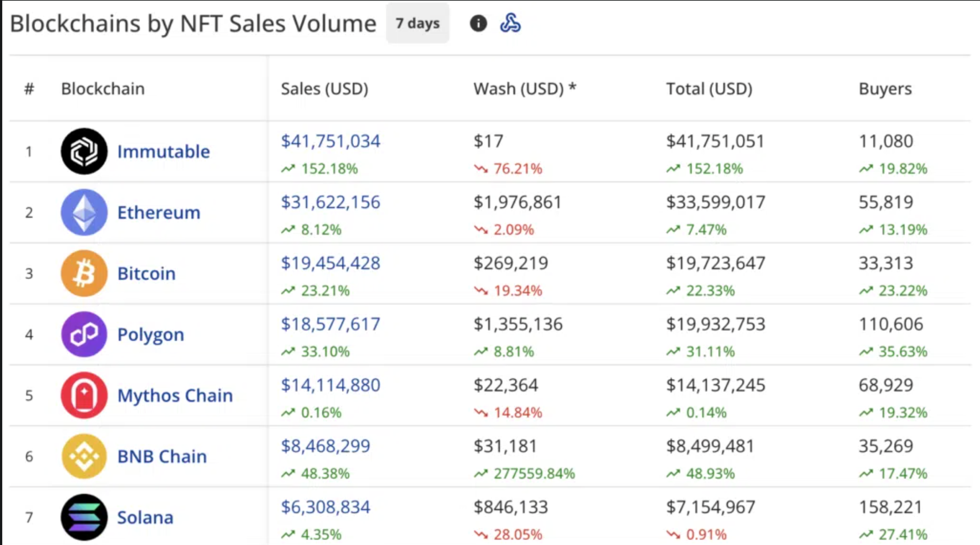Click Polygon sales value $18,577,617
Image resolution: width=980 pixels, height=545 pixels.
point(330,324)
